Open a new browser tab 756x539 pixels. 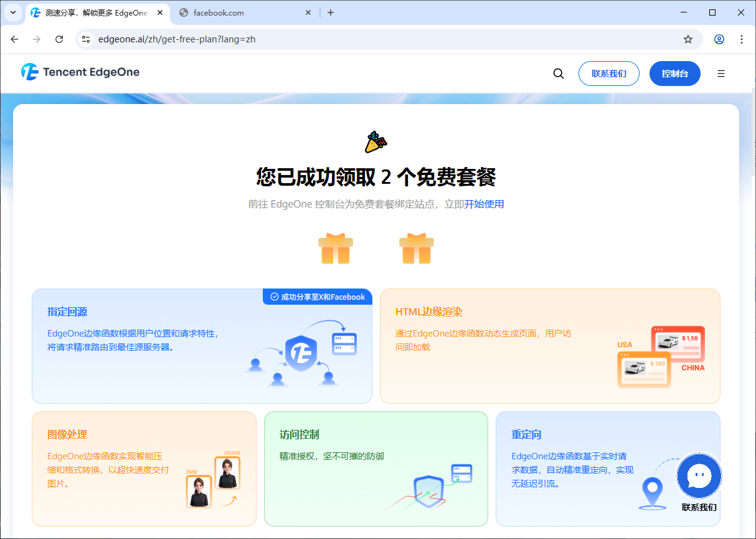[331, 12]
